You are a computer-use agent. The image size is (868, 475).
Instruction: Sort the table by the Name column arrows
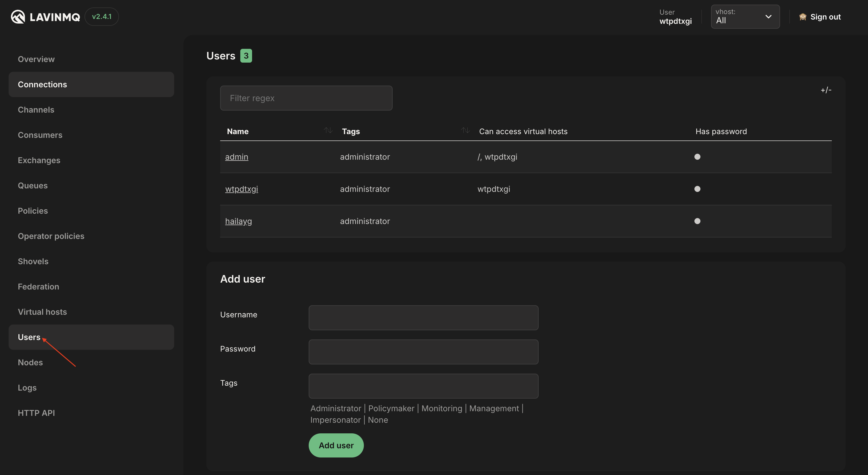[x=328, y=130]
